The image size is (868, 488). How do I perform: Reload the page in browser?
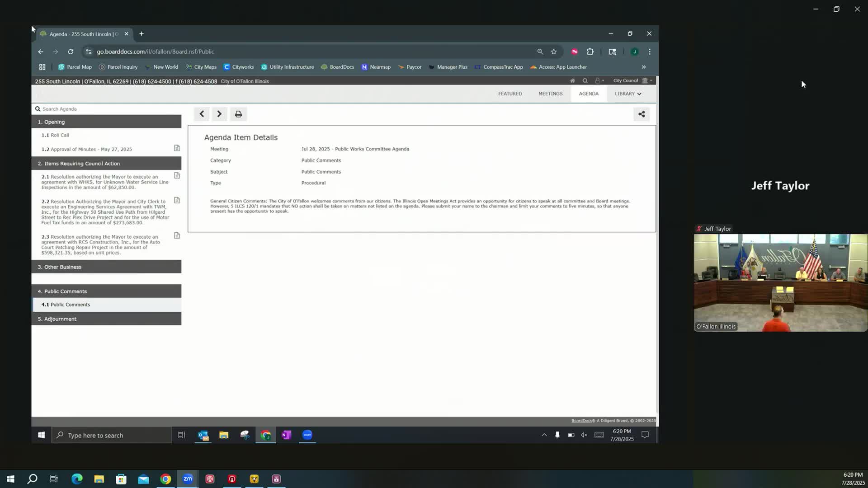click(x=71, y=52)
